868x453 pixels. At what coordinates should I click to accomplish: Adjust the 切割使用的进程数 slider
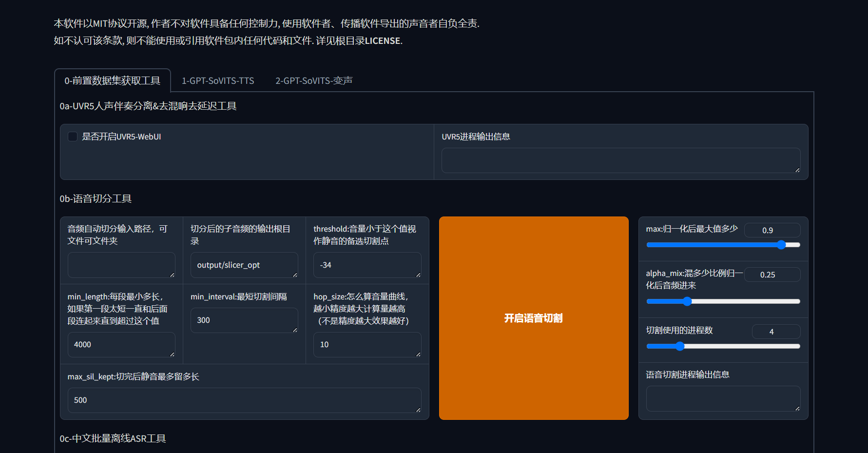tap(723, 346)
